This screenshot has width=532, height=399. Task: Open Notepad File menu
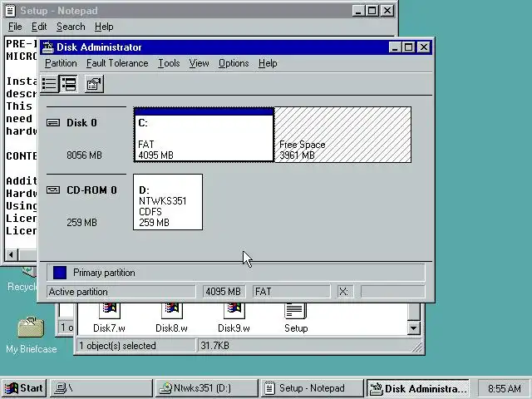tap(15, 27)
